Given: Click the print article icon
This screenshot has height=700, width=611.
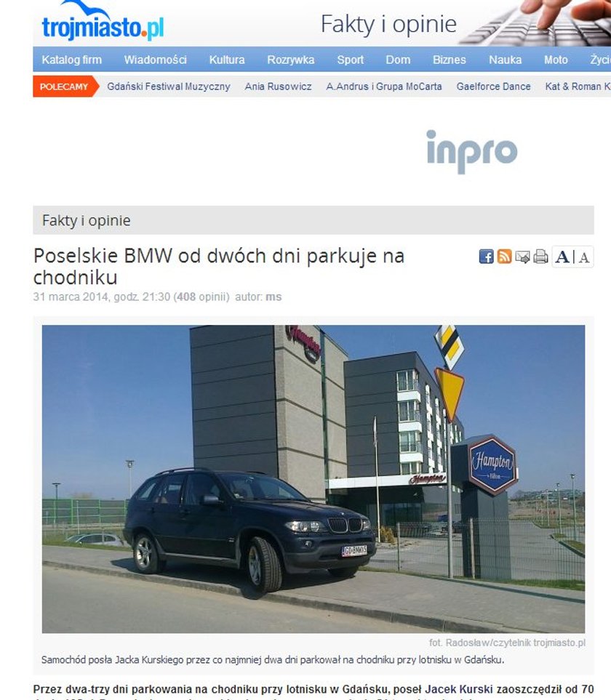Looking at the screenshot, I should 540,257.
